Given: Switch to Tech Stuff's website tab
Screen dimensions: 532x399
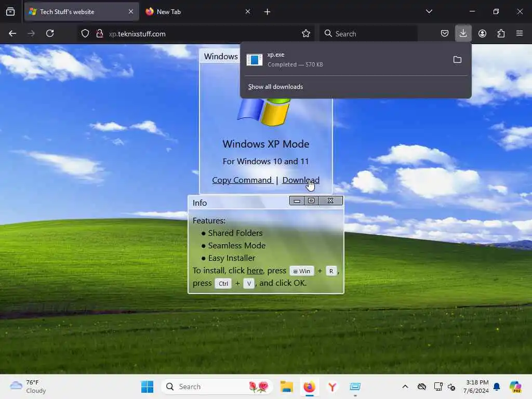Looking at the screenshot, I should point(82,12).
